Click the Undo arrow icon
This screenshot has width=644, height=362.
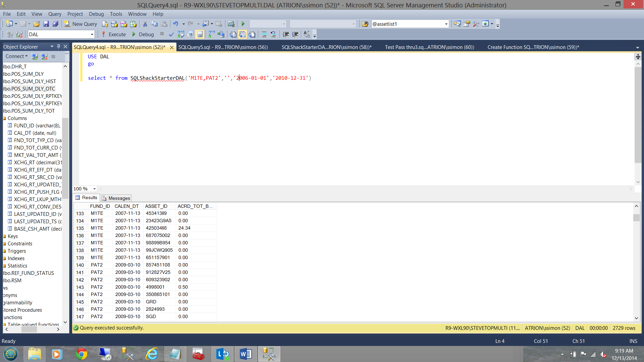click(x=175, y=24)
